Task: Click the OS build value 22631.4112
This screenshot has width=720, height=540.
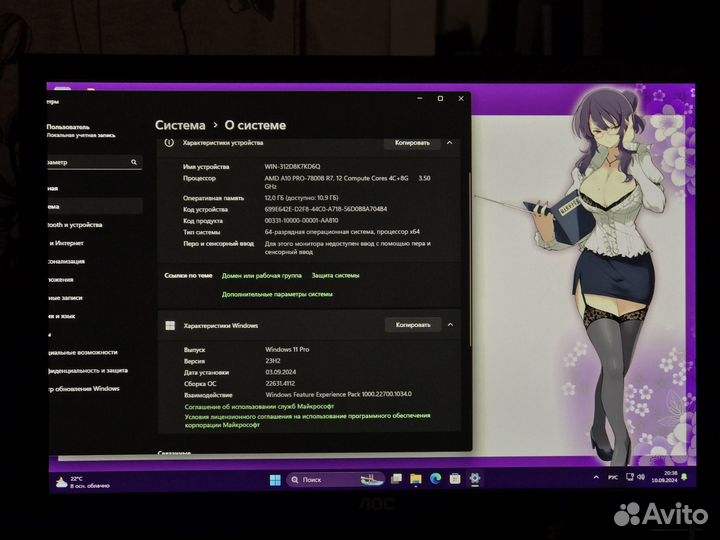Action: pyautogui.click(x=280, y=383)
